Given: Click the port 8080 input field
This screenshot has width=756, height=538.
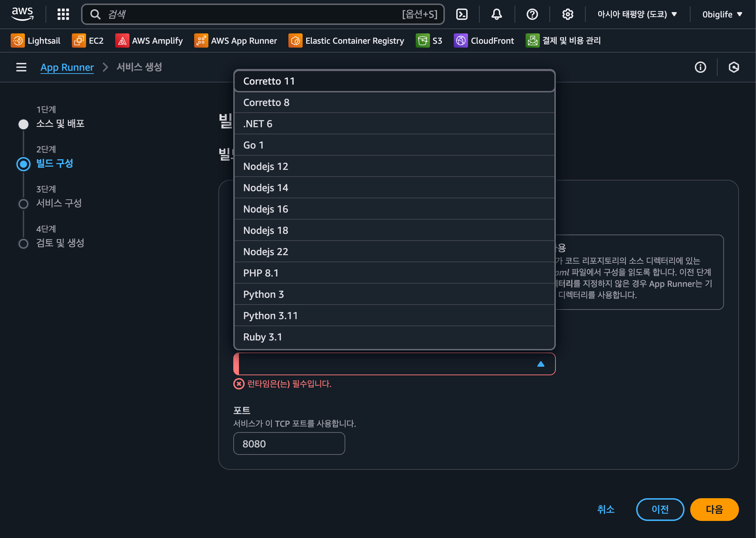Looking at the screenshot, I should (289, 443).
